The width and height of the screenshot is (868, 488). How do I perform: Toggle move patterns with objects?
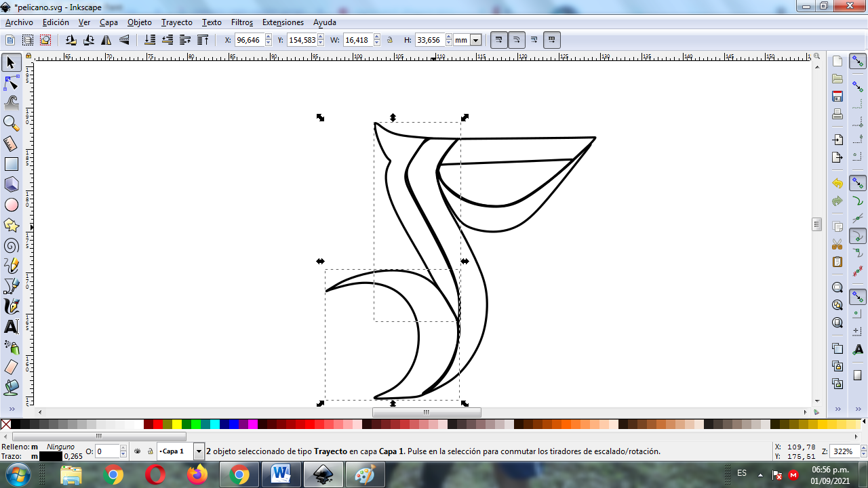pos(552,40)
